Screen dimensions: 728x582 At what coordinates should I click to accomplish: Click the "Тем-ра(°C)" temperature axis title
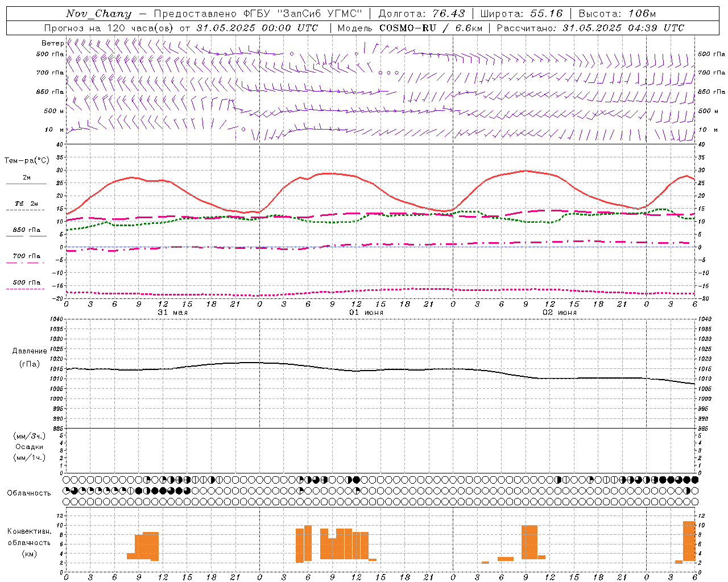tap(27, 161)
